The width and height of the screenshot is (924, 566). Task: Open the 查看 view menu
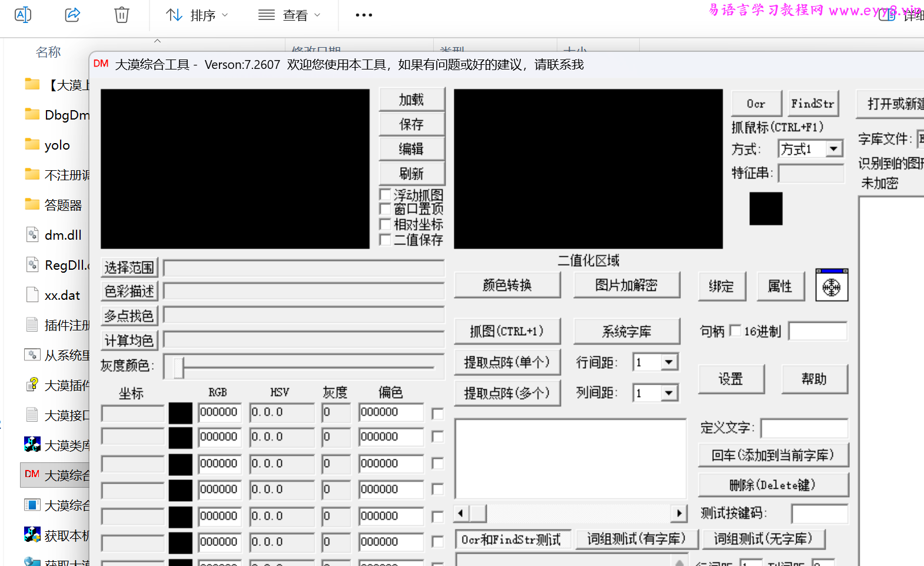(290, 15)
